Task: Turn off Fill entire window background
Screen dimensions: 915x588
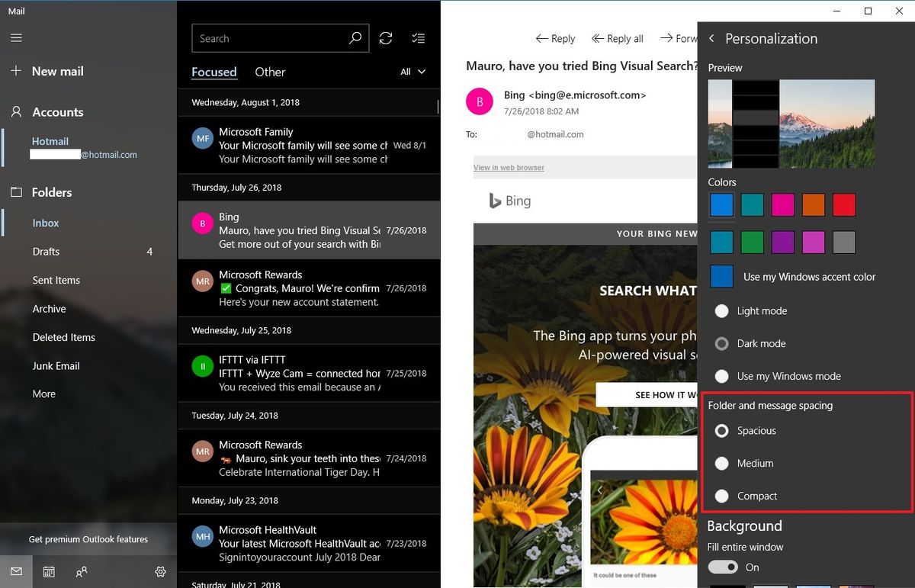Action: [723, 567]
